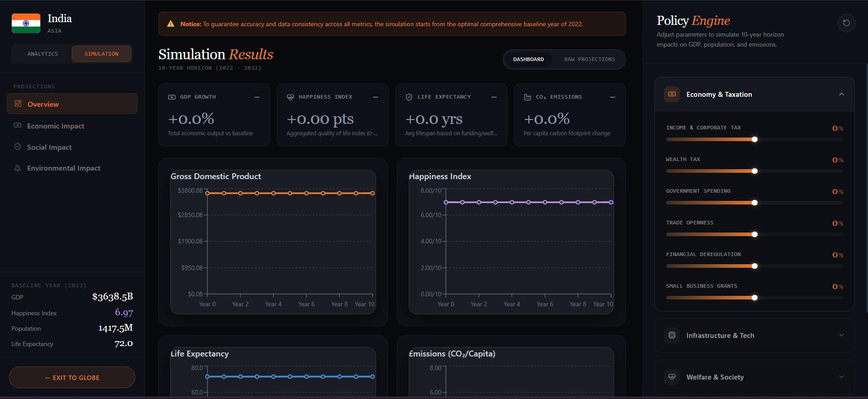
Task: Open the Overview projection
Action: 72,104
